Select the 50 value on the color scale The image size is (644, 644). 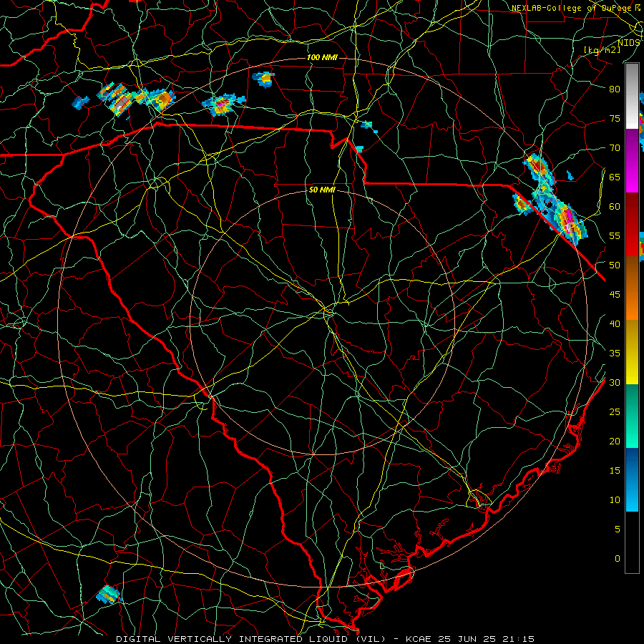(x=615, y=265)
